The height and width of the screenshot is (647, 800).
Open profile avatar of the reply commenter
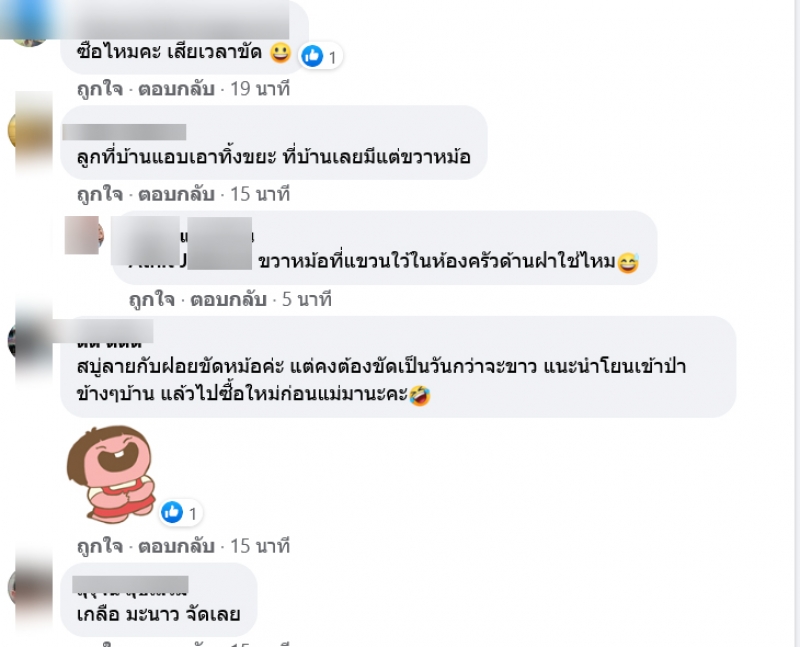point(83,235)
